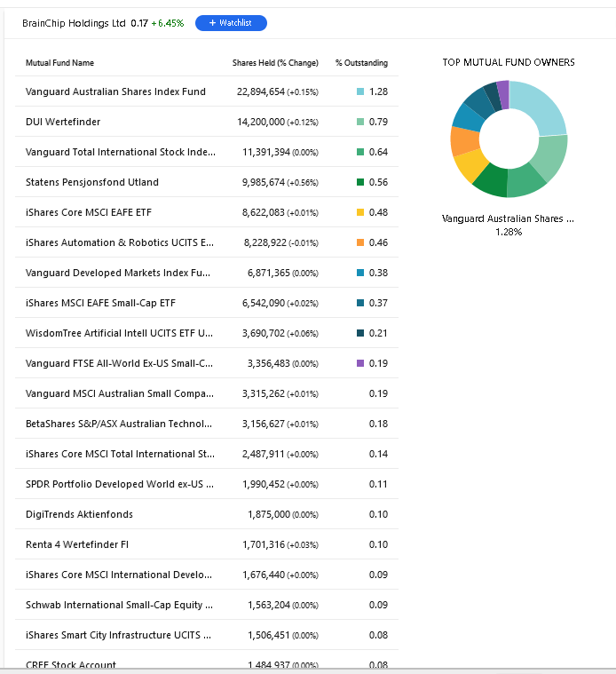
Task: Select Vanguard MSCI Australian Small Companies row
Action: (x=207, y=393)
